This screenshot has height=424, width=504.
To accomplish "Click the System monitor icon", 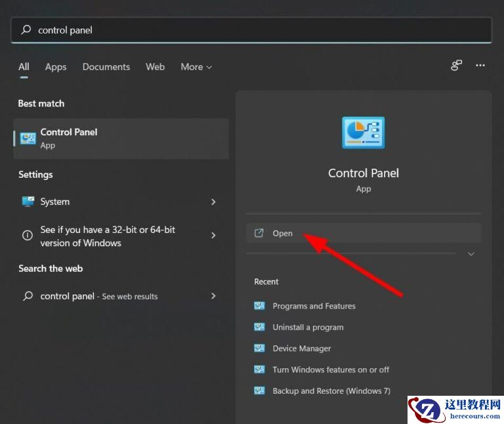I will (28, 201).
